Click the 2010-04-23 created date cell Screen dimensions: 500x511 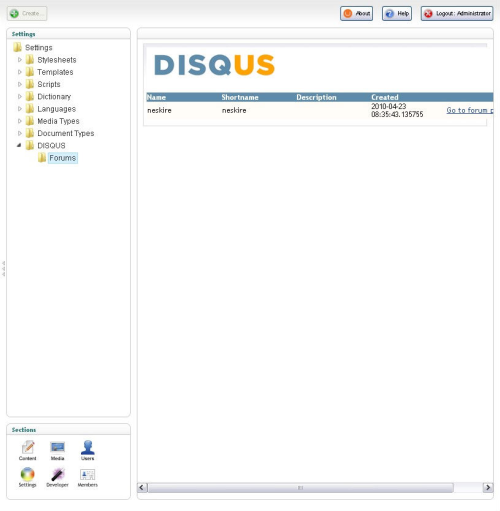pos(397,110)
